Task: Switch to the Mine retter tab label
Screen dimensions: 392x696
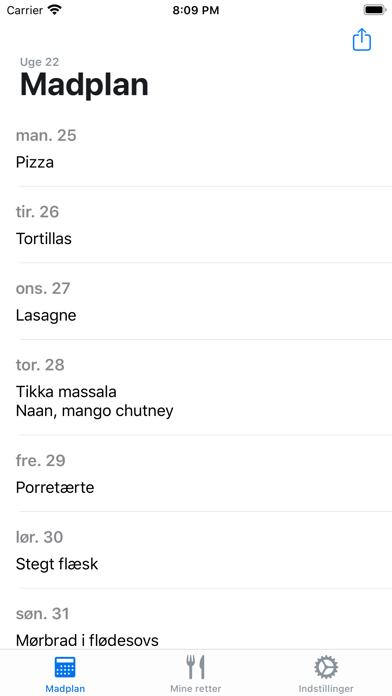Action: tap(195, 689)
